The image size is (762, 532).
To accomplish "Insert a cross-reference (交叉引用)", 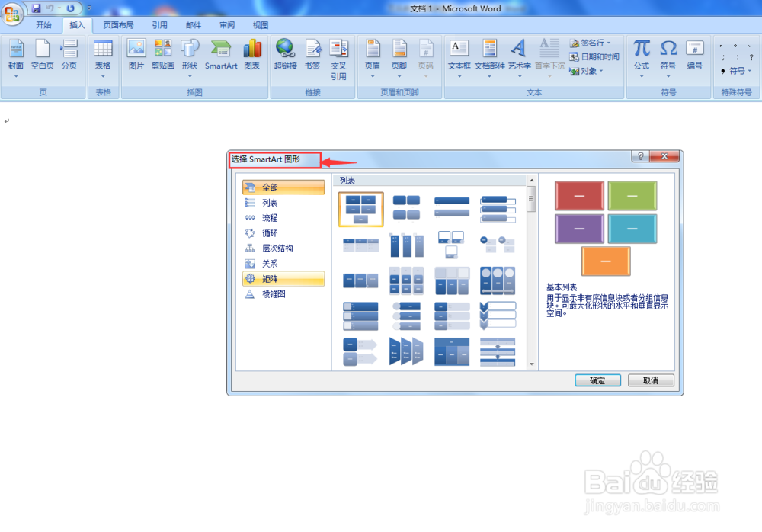I will click(x=339, y=59).
